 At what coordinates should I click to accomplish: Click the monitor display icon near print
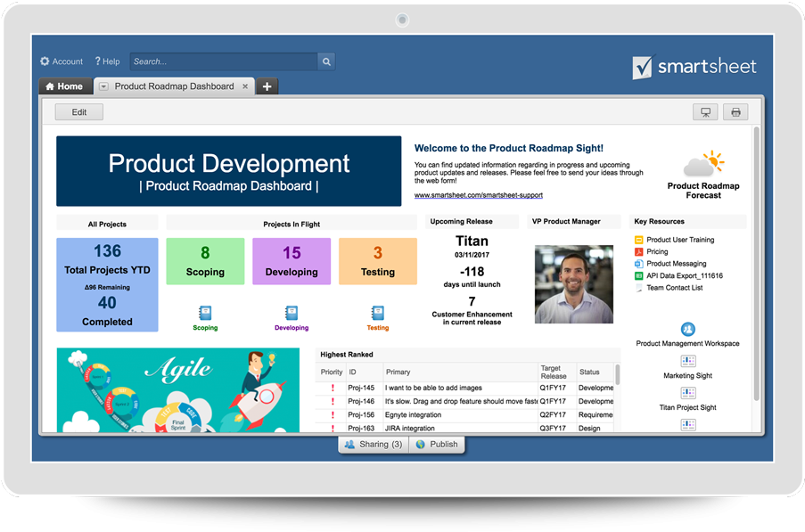704,111
